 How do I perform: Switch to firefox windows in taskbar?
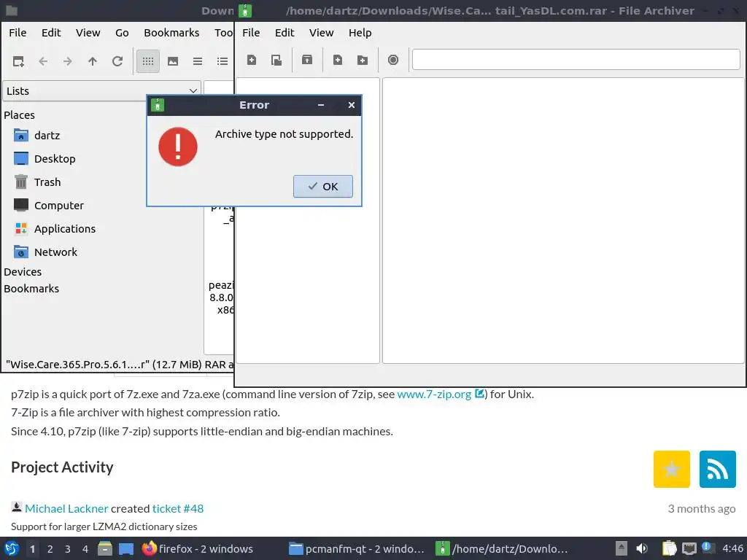coord(198,548)
